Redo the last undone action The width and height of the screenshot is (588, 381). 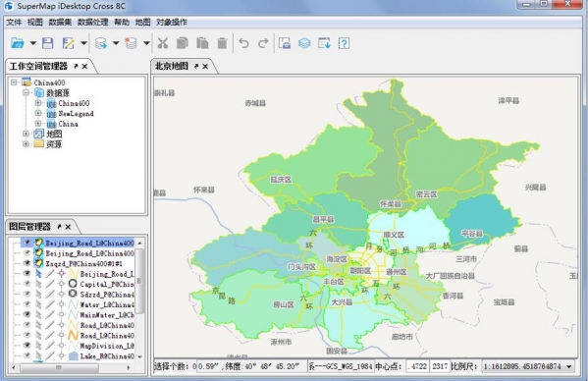[263, 43]
